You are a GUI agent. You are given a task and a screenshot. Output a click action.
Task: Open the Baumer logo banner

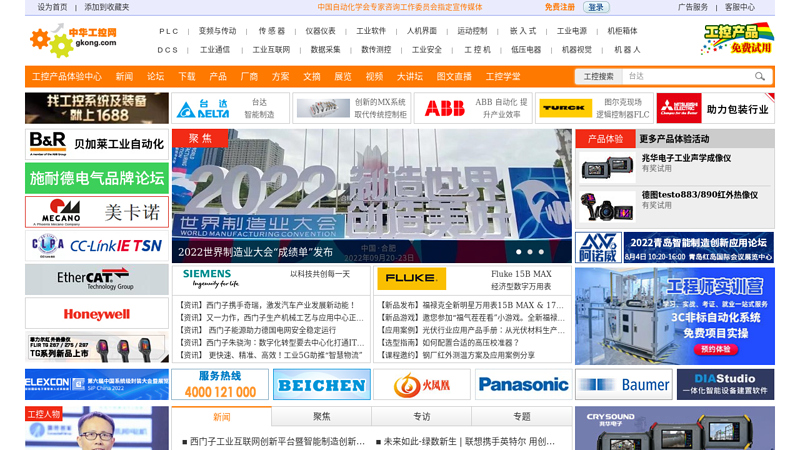pos(624,385)
